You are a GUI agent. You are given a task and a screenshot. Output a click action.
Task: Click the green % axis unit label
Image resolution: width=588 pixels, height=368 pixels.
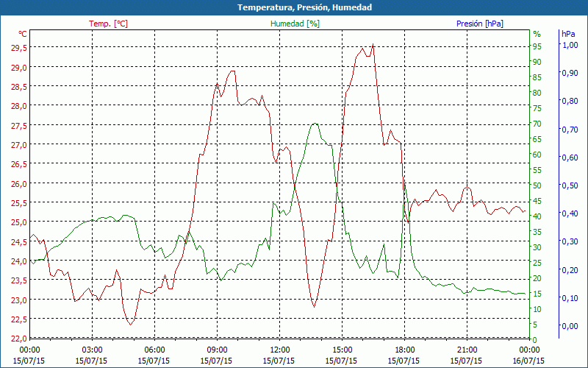(x=537, y=34)
